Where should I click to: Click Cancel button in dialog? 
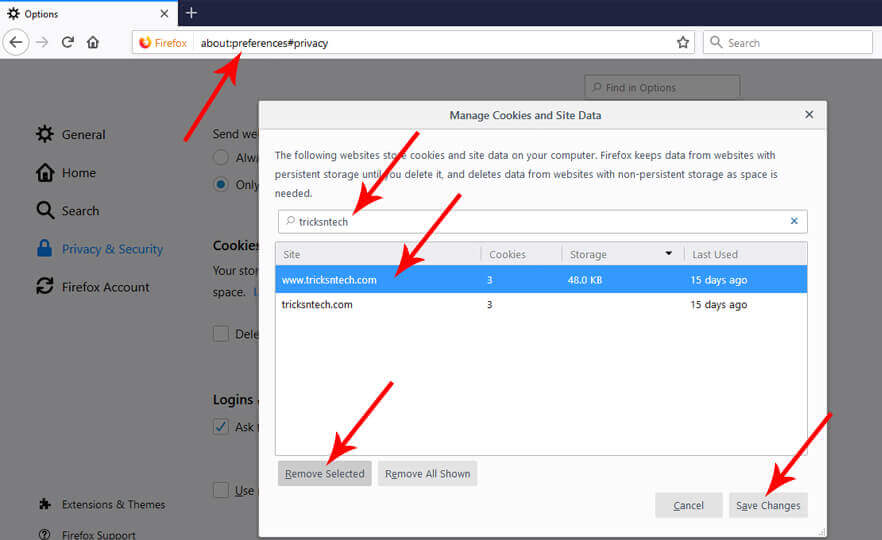(x=688, y=505)
